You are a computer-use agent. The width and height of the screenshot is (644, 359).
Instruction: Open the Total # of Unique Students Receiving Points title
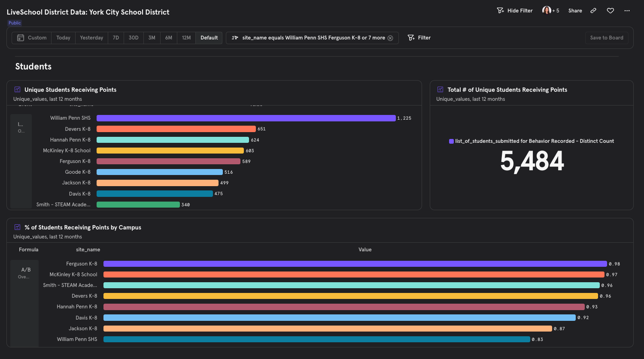tap(507, 90)
